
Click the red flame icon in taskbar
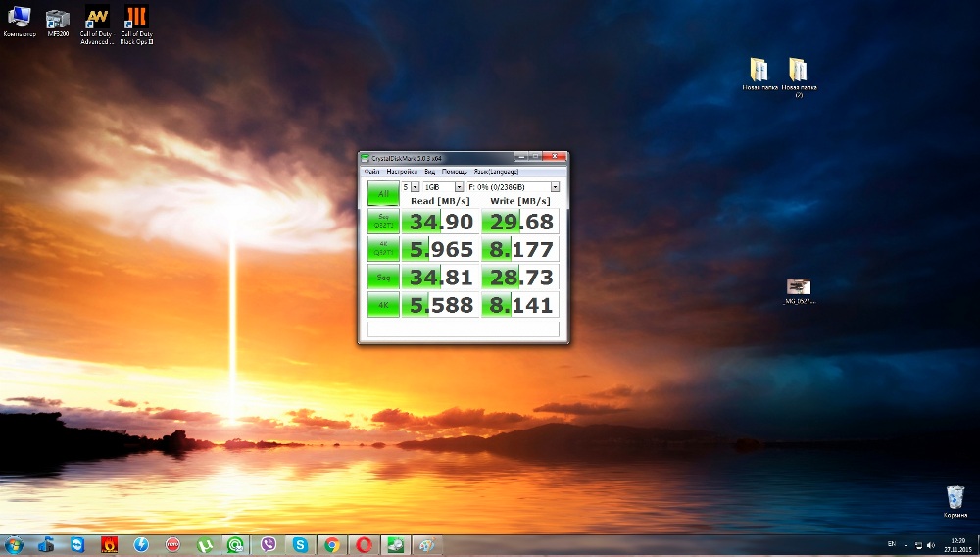click(110, 545)
